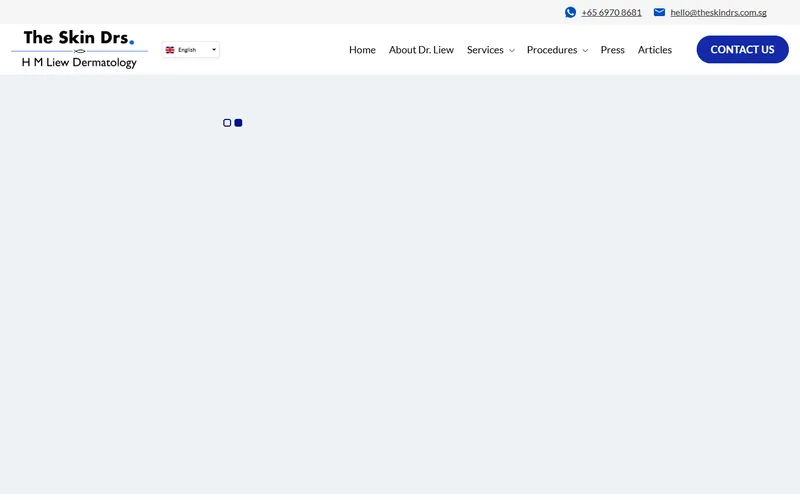Expand the Services chevron arrow
The image size is (800, 500).
click(512, 51)
